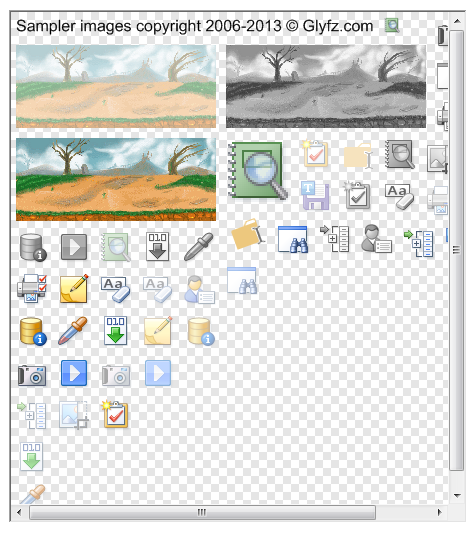Viewport: 476px width, 533px height.
Task: Select the blue window binoculars icon
Action: point(293,239)
